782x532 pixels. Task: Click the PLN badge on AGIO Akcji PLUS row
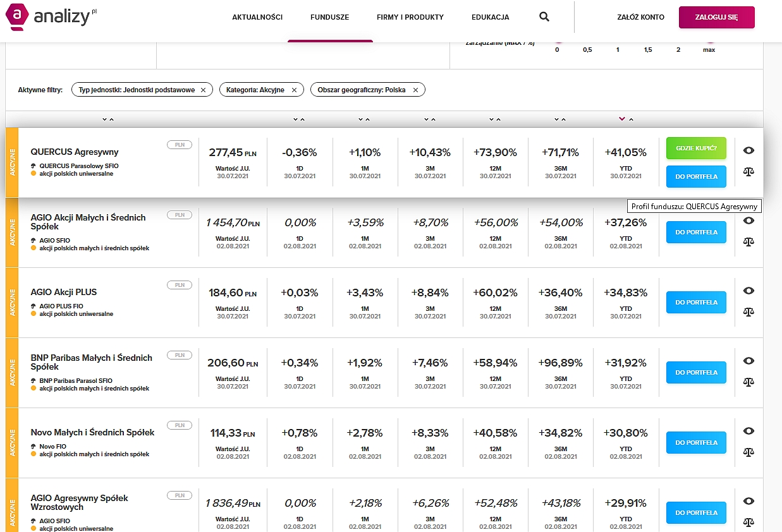180,285
